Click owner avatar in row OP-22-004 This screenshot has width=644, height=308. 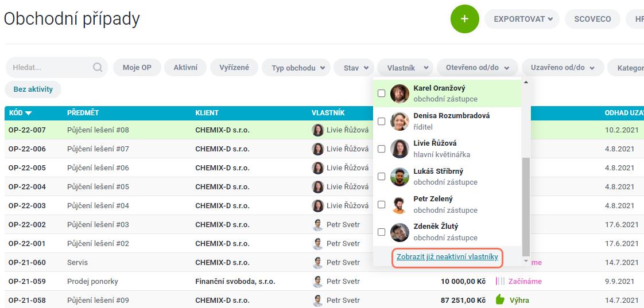tap(317, 187)
